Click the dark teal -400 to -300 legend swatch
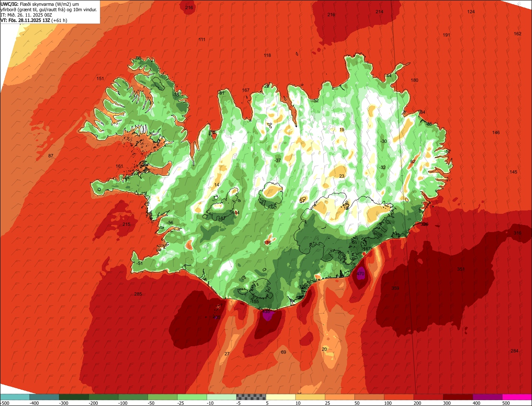The image size is (532, 406). [44, 397]
